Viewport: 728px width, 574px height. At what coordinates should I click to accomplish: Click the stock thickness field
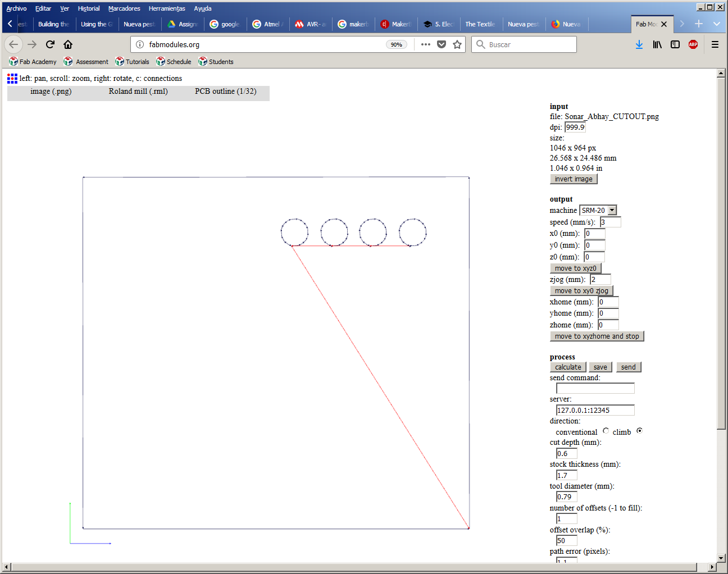567,475
